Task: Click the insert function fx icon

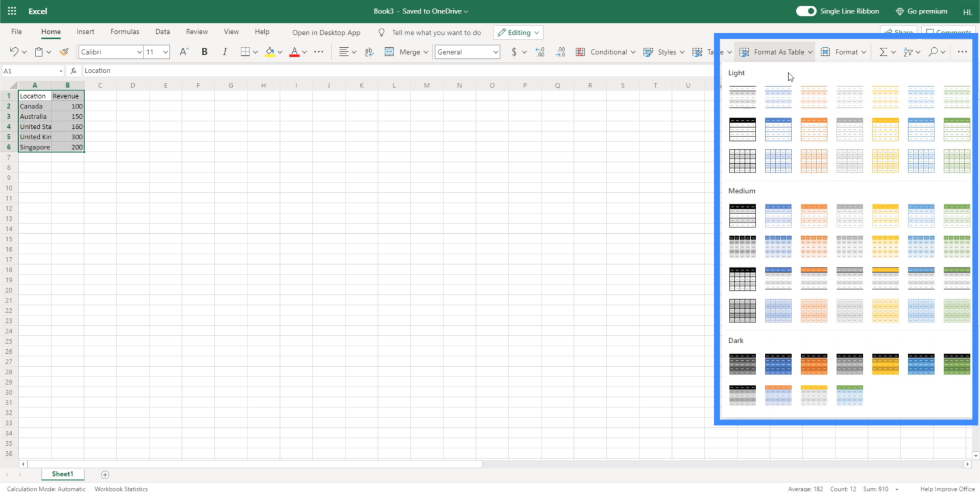Action: click(73, 71)
